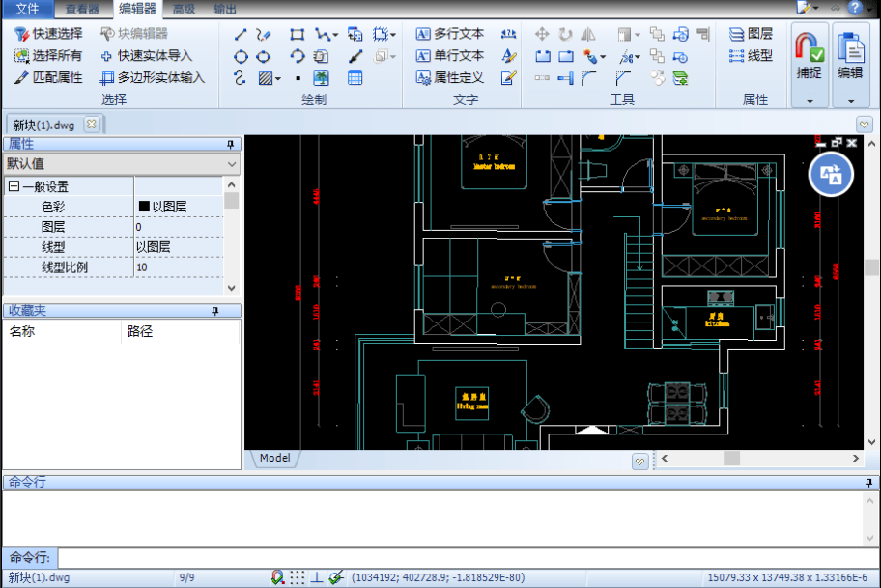The width and height of the screenshot is (881, 588).
Task: Click the Extend-to-boundary tool icon
Action: click(565, 78)
